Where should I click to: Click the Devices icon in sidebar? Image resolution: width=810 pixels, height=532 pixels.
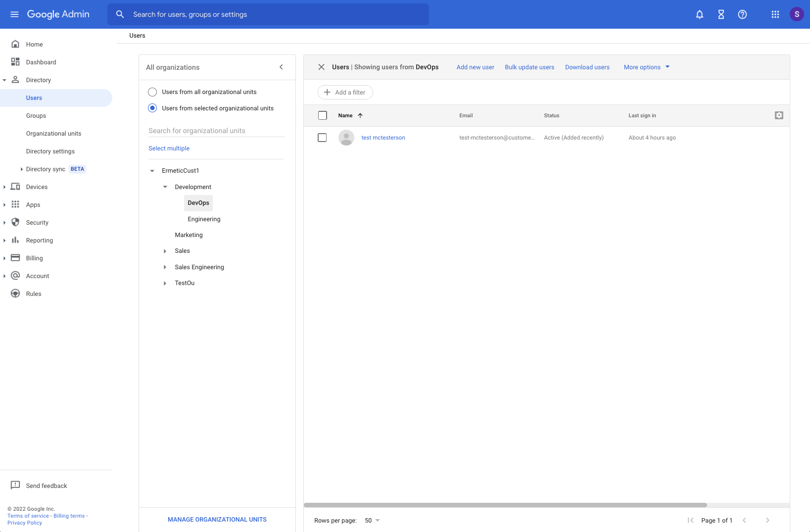[15, 187]
